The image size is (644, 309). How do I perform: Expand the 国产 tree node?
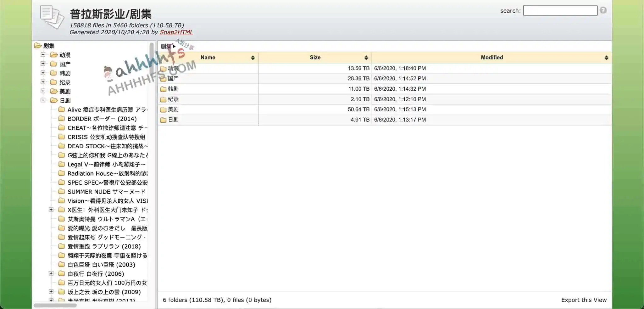pos(43,64)
